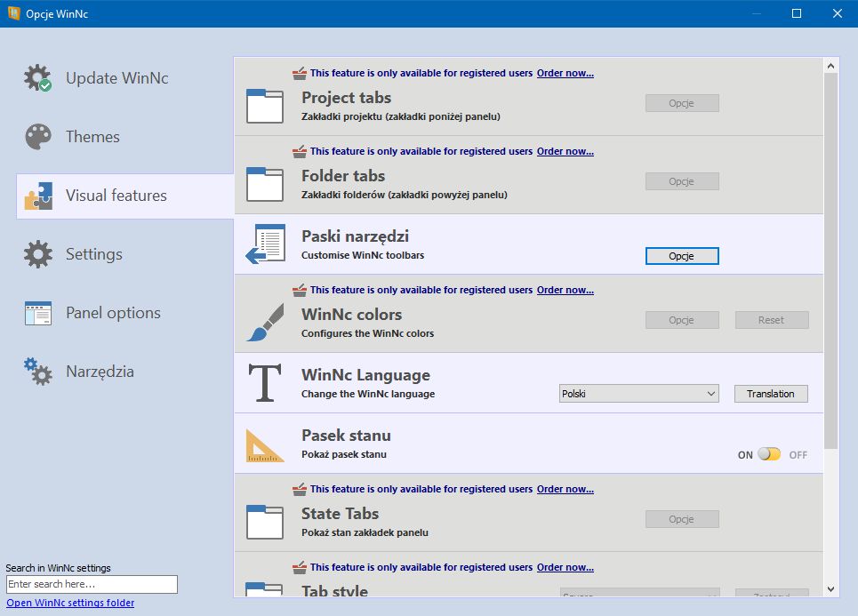The width and height of the screenshot is (858, 616).
Task: Click Order now link above Folder tabs
Action: click(x=565, y=151)
